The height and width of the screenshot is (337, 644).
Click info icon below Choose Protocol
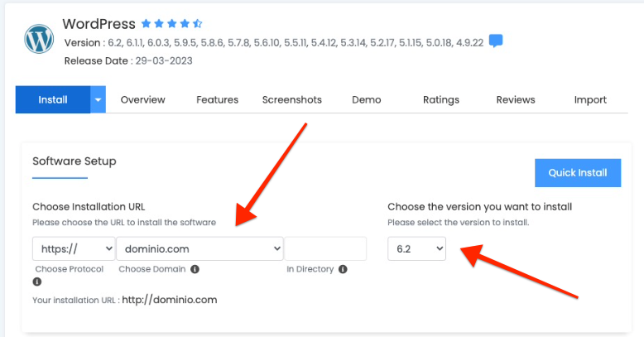(37, 282)
